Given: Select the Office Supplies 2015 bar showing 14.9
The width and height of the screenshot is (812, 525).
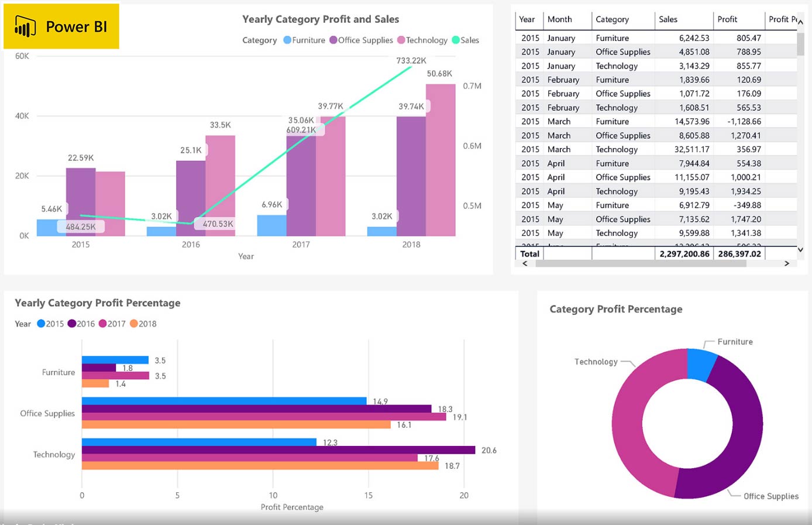Looking at the screenshot, I should point(224,401).
